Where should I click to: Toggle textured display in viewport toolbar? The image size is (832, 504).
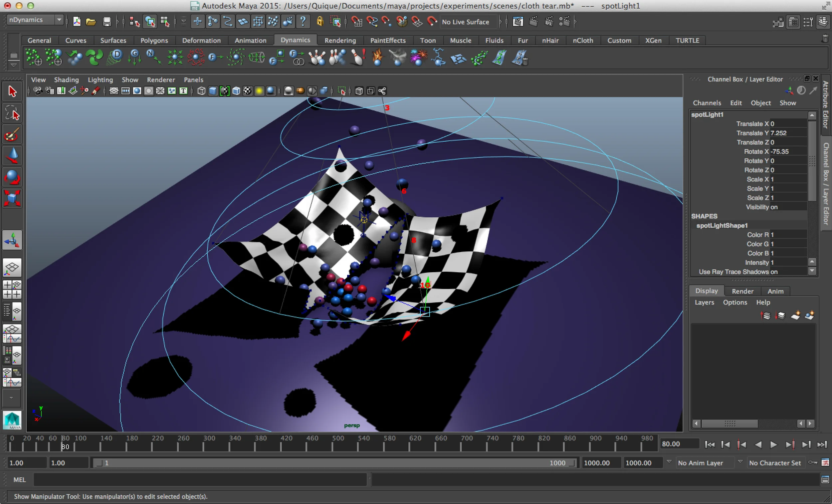[x=248, y=91]
